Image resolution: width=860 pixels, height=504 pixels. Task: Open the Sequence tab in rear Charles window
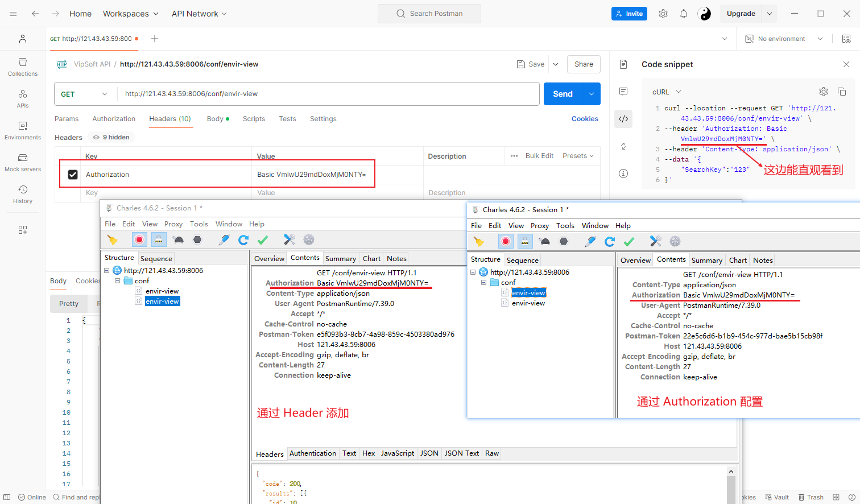click(156, 258)
